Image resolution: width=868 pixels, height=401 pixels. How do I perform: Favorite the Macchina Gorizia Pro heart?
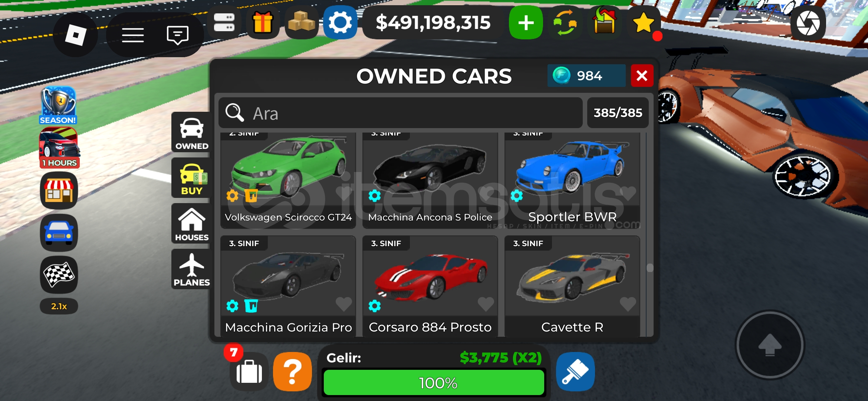click(343, 304)
